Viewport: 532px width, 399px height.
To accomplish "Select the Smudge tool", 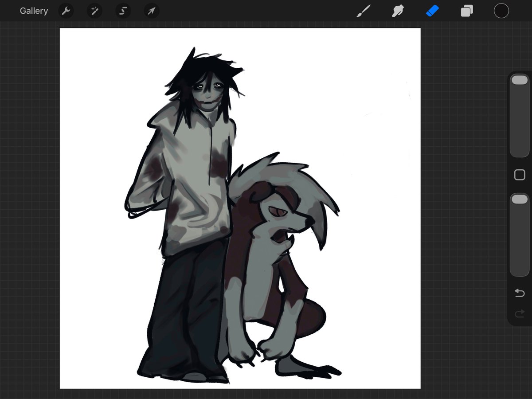I will pyautogui.click(x=398, y=11).
